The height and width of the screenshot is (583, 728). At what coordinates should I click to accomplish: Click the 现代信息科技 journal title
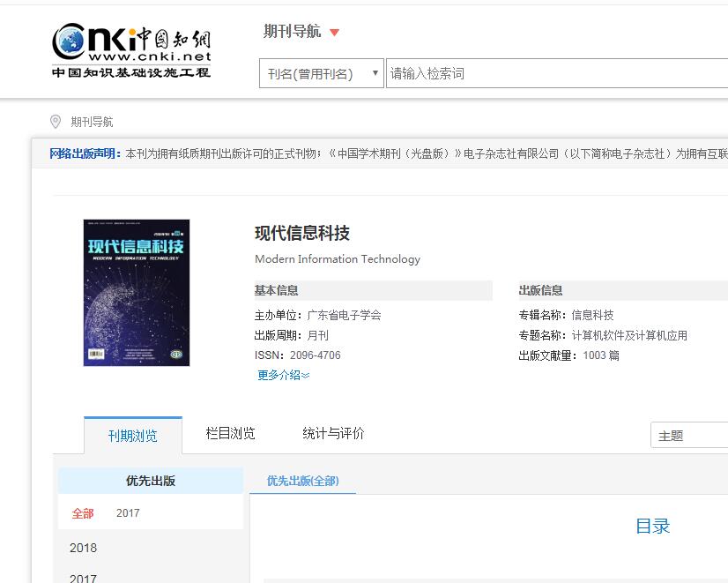302,233
